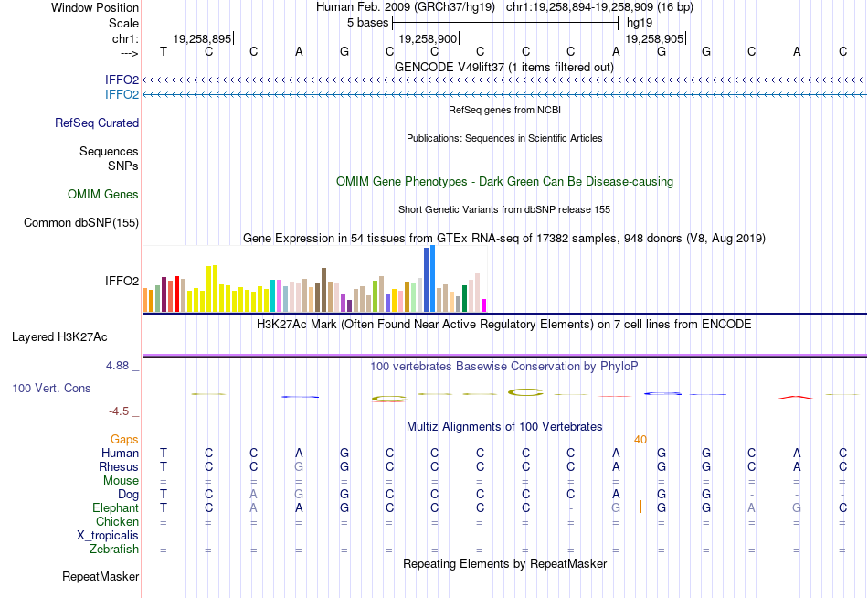
Task: Click the -4.5 lower PhyloP scale value
Action: point(119,411)
